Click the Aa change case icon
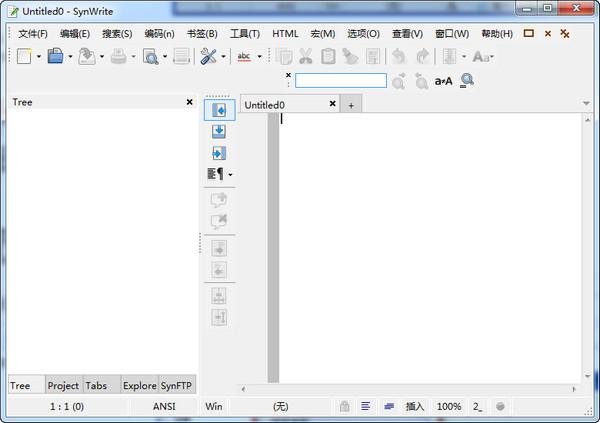Screen dimensions: 600x423 pos(483,57)
